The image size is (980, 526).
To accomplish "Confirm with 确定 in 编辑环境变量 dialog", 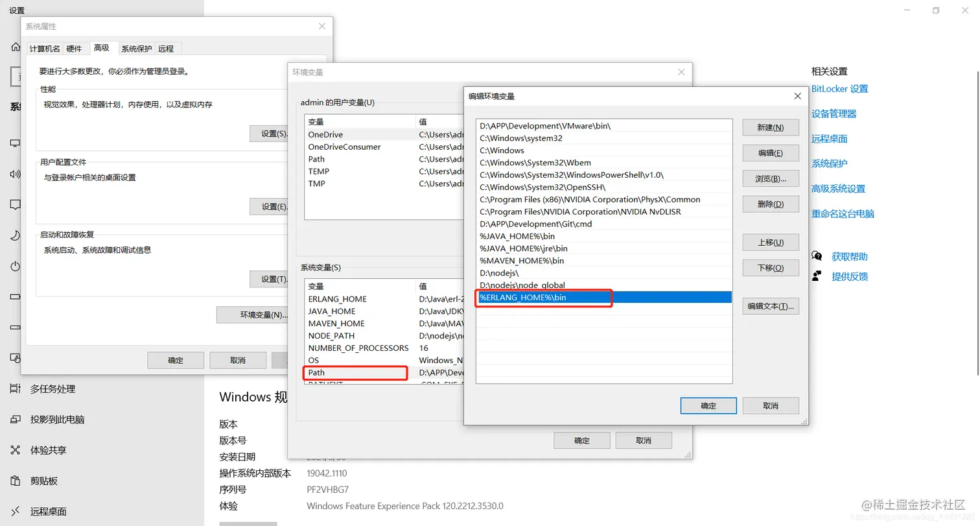I will click(x=708, y=405).
